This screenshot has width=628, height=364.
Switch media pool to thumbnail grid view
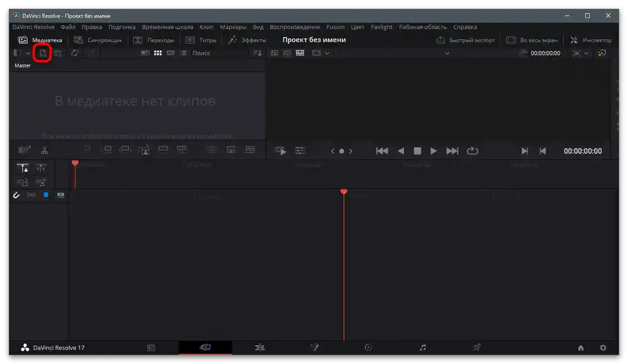158,53
